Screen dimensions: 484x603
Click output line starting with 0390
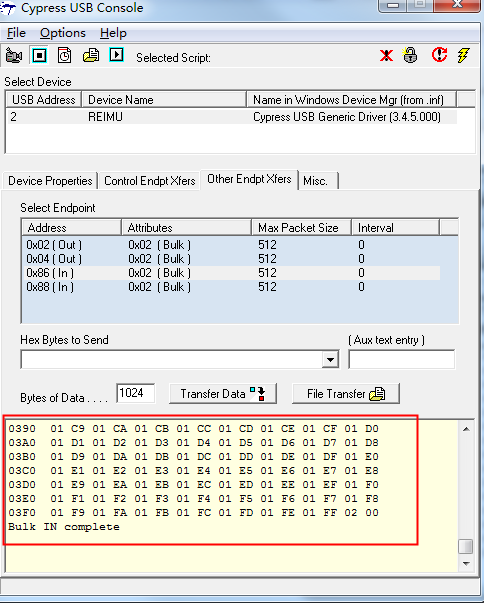click(x=193, y=428)
